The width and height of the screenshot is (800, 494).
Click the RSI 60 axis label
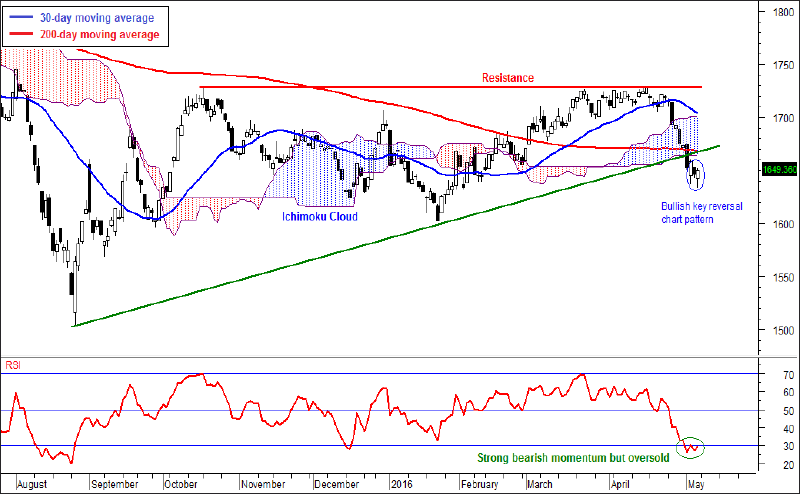[x=789, y=392]
